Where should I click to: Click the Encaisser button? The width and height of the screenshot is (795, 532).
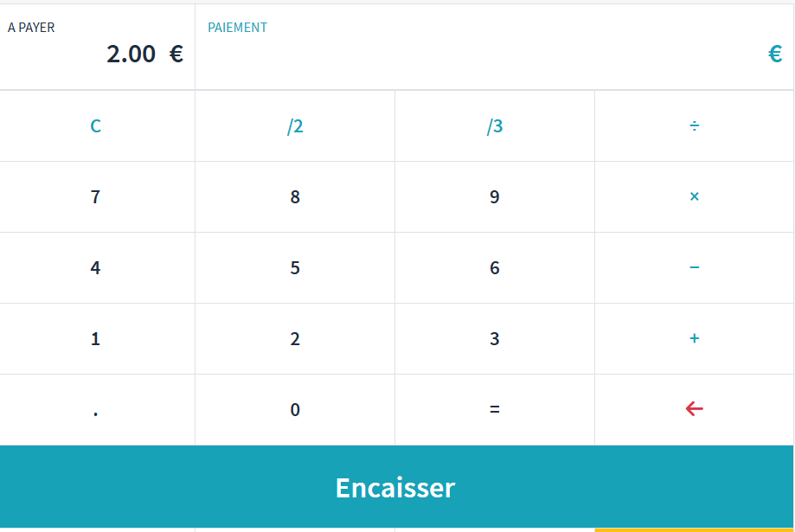[395, 487]
